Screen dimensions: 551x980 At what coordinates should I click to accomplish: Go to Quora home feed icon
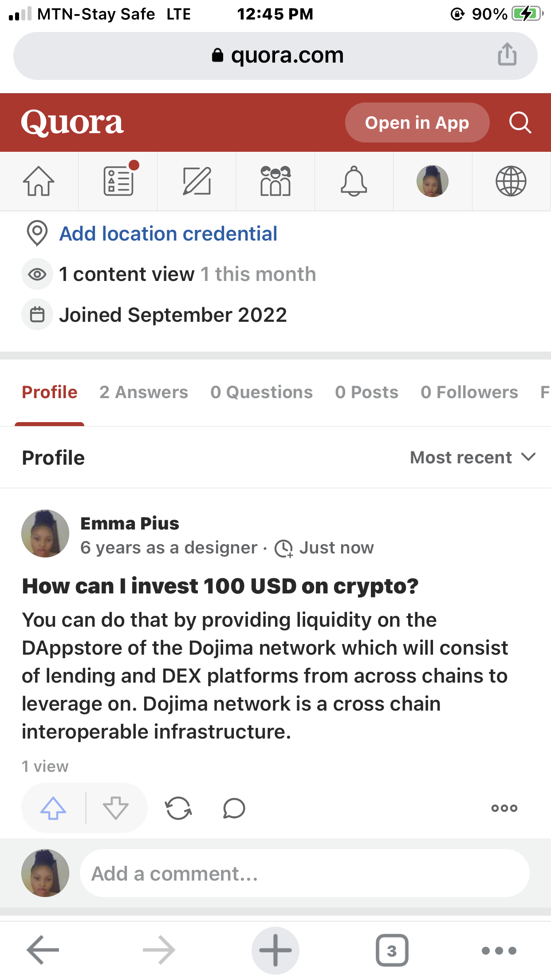(x=39, y=181)
